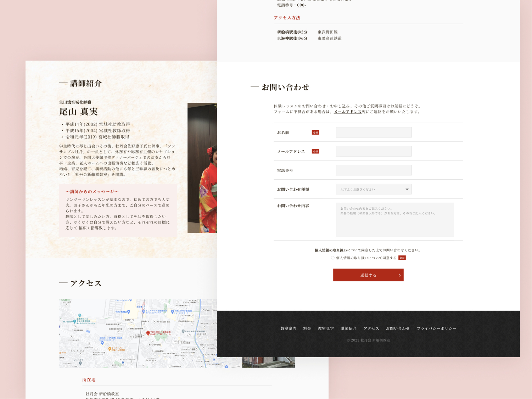This screenshot has height=399, width=532.
Task: Click the お名前 input field
Action: tap(374, 132)
